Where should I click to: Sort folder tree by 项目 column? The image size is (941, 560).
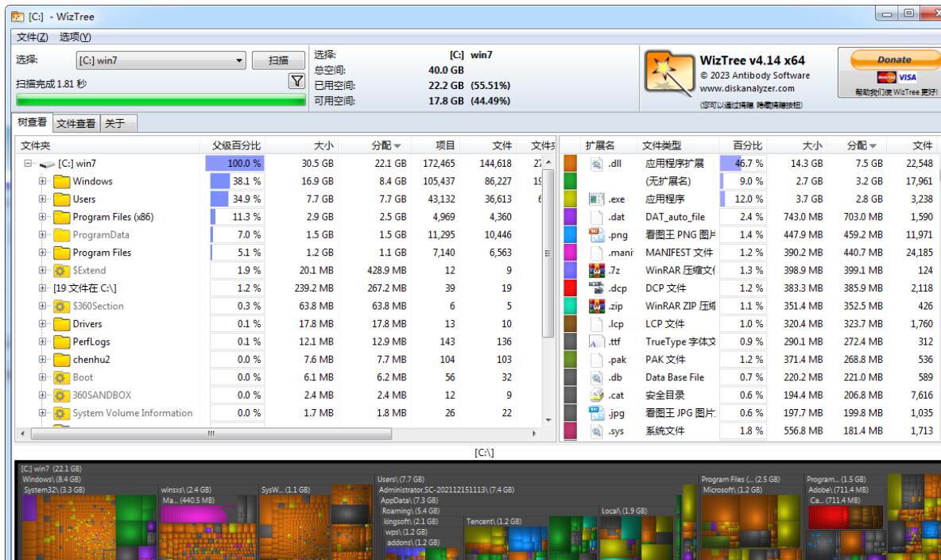point(436,145)
